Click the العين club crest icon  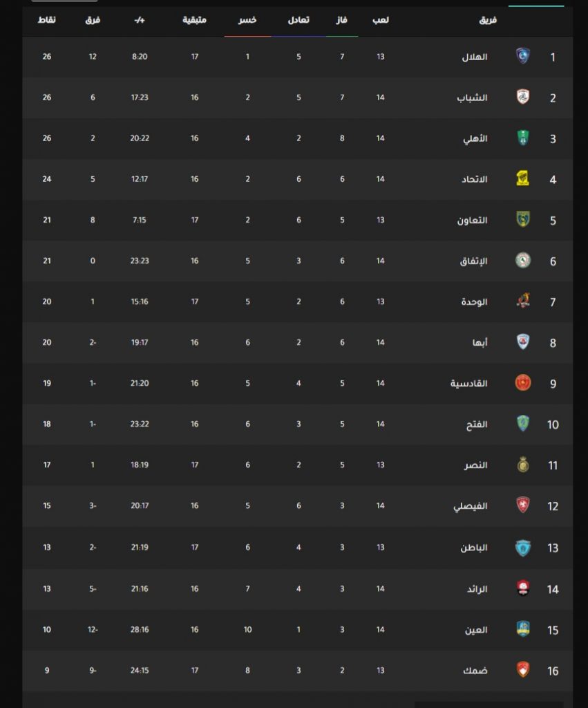click(x=523, y=629)
